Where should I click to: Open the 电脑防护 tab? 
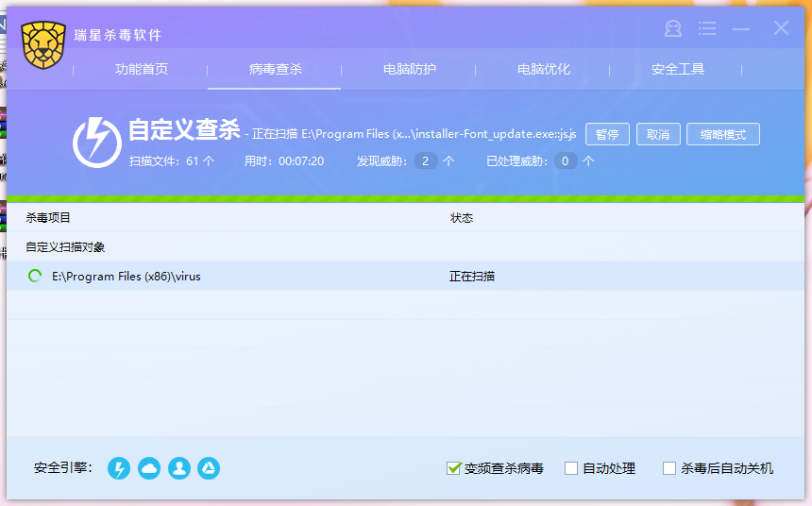pos(409,70)
